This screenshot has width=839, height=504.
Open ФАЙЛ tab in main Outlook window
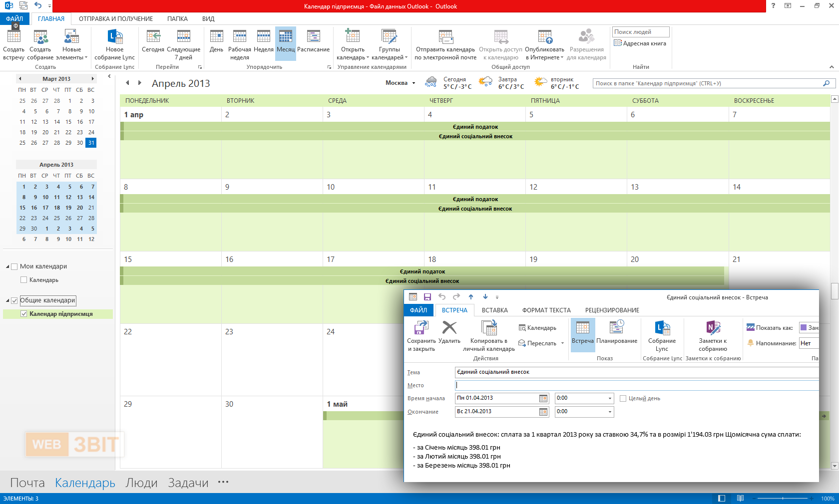coord(14,19)
